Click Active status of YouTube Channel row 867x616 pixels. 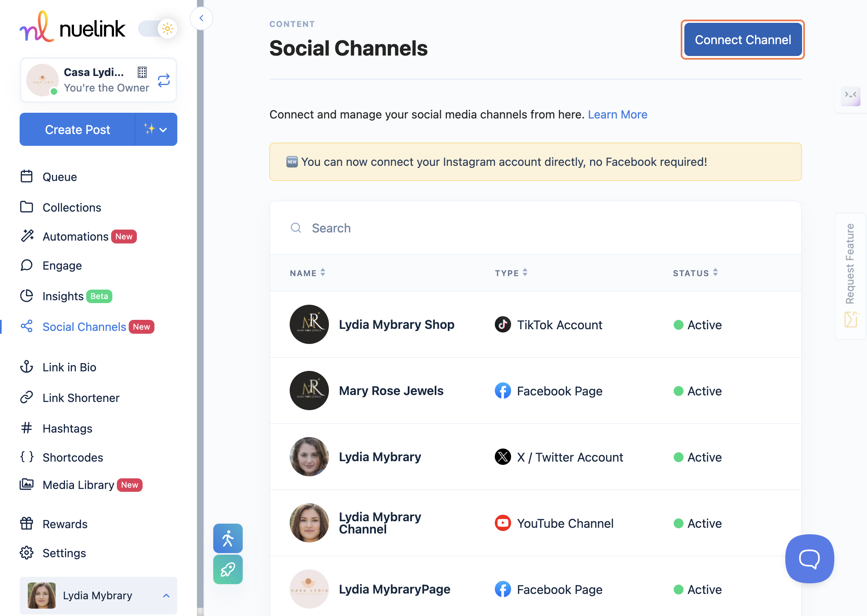click(698, 523)
